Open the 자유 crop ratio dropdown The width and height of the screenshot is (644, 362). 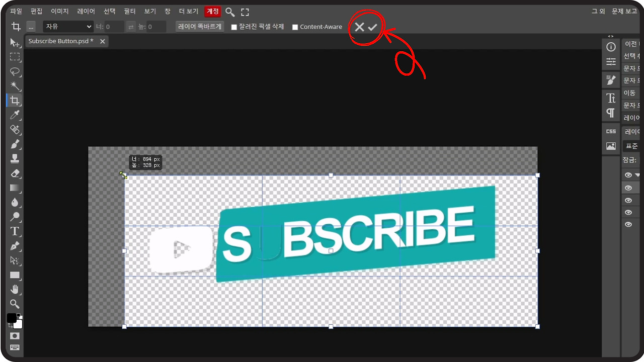pos(68,27)
